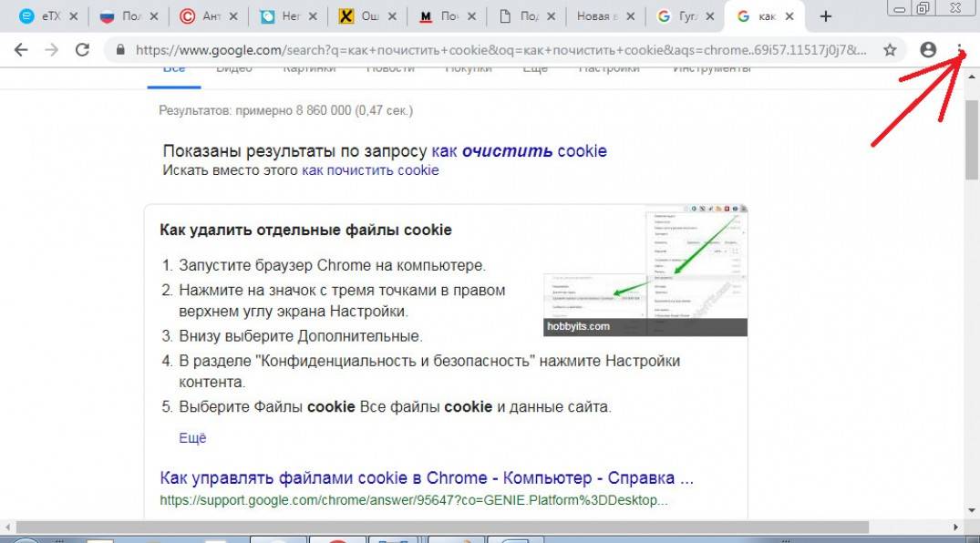The image size is (980, 543).
Task: Reload the current page
Action: (82, 50)
